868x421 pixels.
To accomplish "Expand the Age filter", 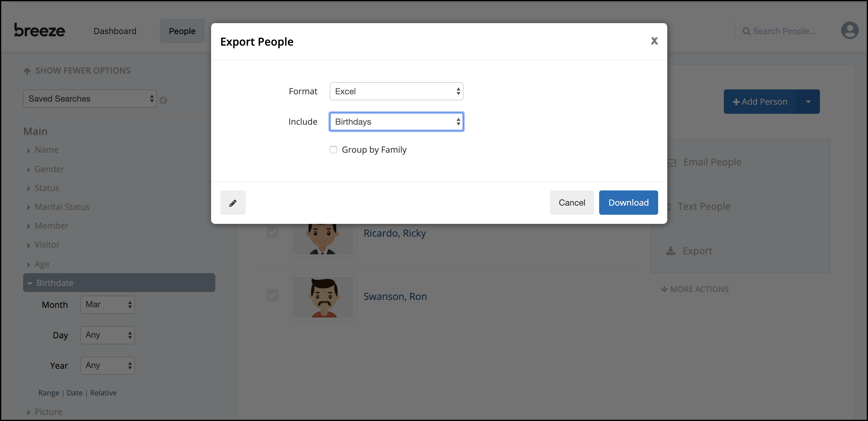I will click(38, 264).
